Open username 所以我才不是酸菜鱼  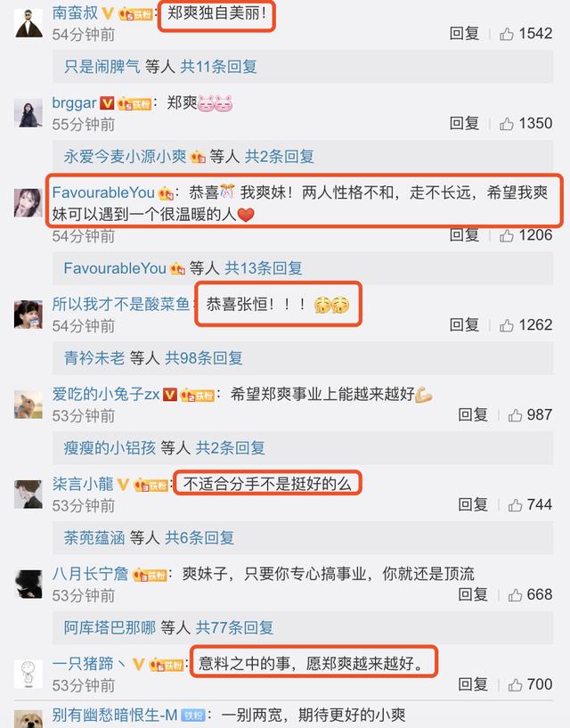121,304
